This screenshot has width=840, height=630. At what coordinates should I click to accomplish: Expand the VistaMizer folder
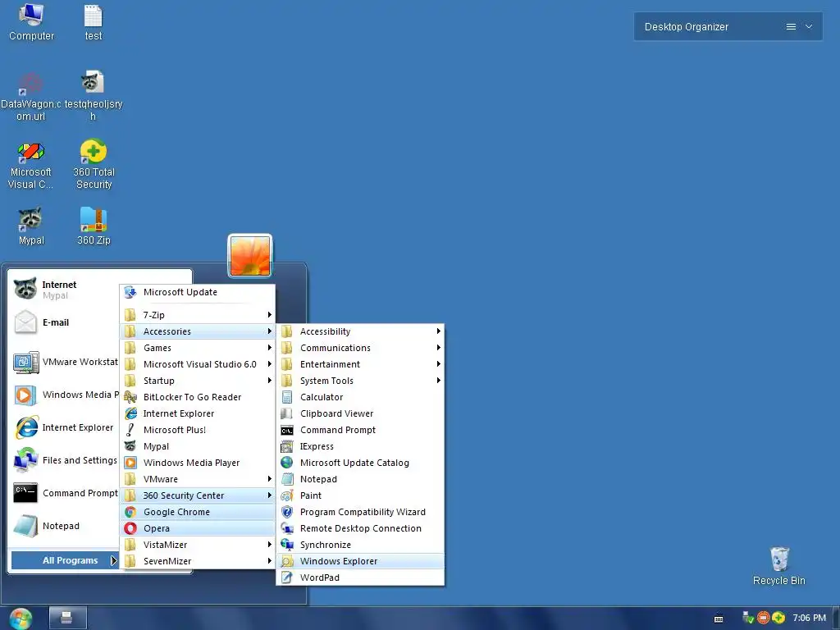click(x=197, y=545)
